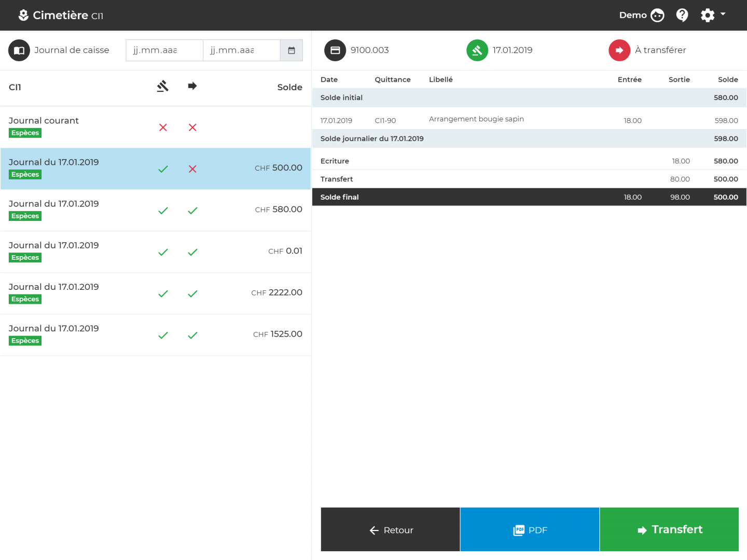
Task: Click the Demo user avatar icon
Action: click(657, 15)
